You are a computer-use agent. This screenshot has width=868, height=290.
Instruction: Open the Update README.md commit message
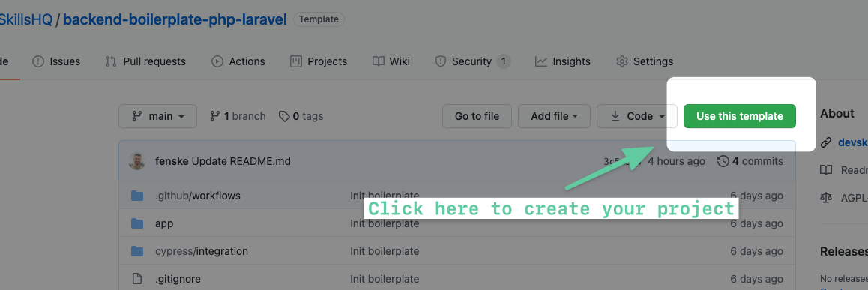click(241, 161)
